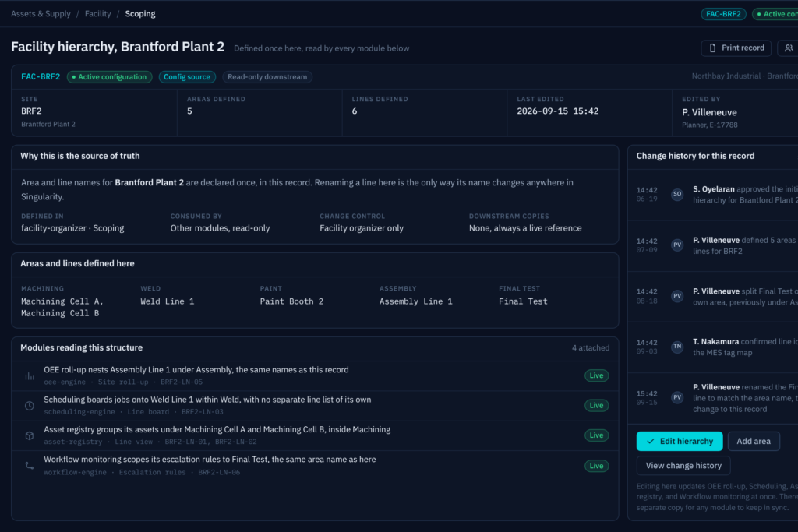Image resolution: width=798 pixels, height=532 pixels.
Task: Click the Read-only downstream tag
Action: pyautogui.click(x=267, y=77)
